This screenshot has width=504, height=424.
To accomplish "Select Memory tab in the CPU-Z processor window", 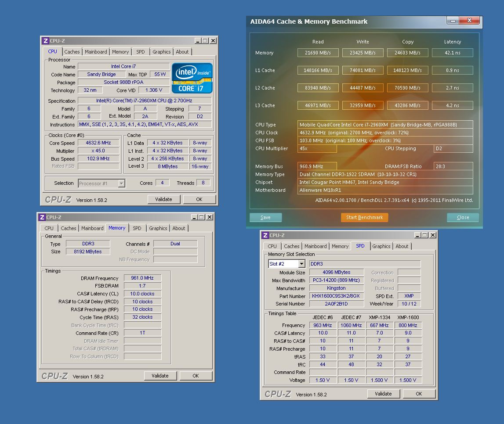I will click(x=120, y=52).
